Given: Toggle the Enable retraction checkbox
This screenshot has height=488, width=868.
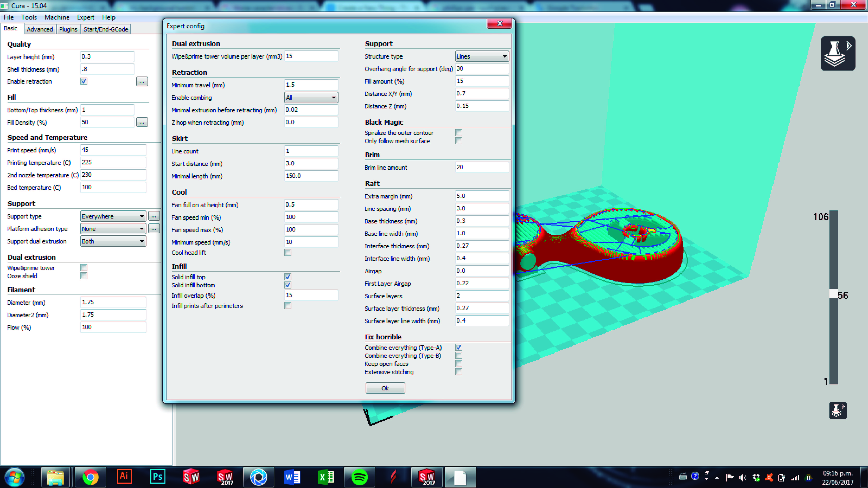Looking at the screenshot, I should pos(84,81).
